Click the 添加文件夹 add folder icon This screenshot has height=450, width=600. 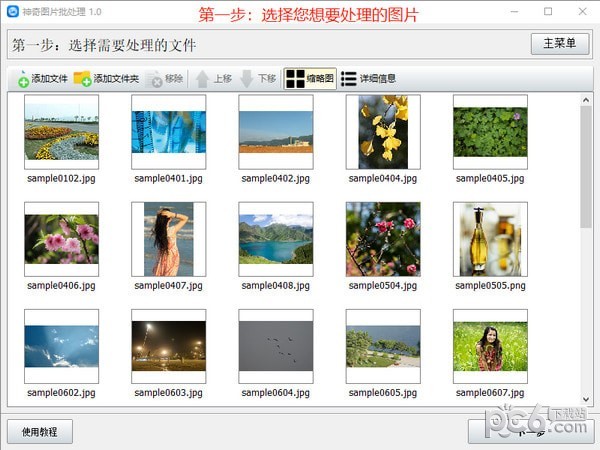(82, 78)
